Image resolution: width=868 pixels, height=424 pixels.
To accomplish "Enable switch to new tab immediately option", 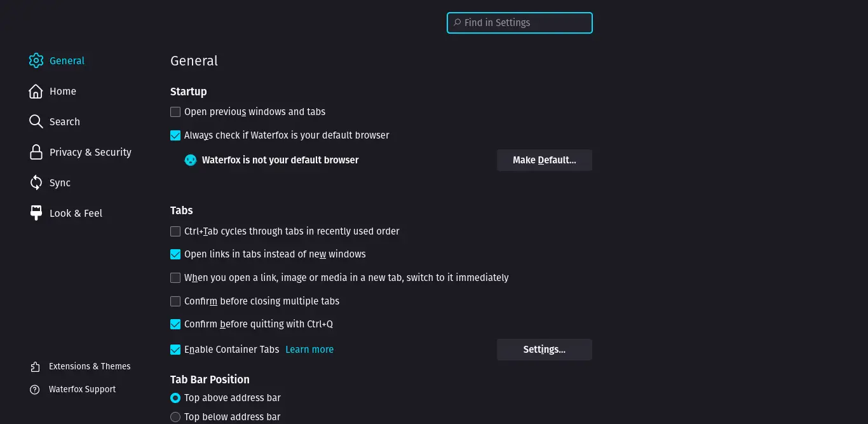I will pyautogui.click(x=175, y=278).
